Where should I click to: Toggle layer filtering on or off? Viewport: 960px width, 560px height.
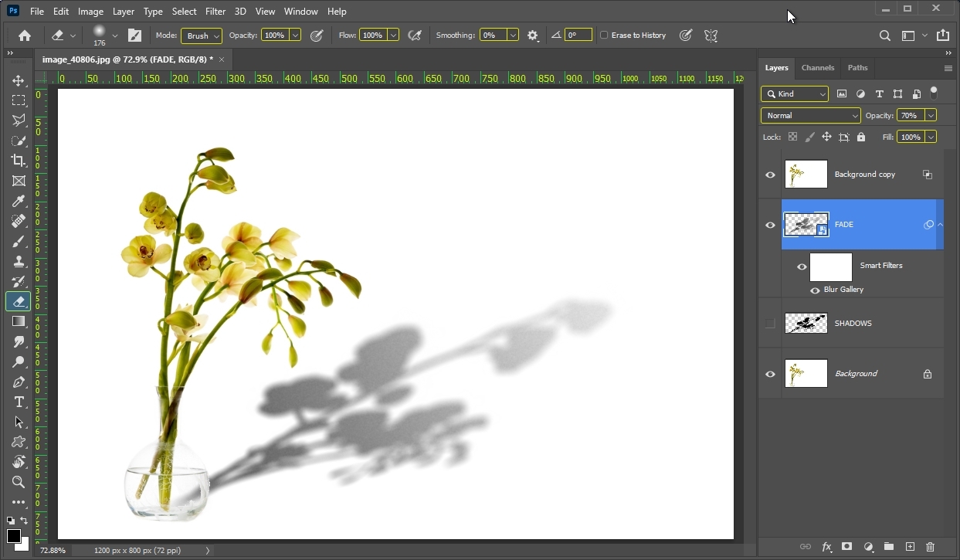(934, 93)
